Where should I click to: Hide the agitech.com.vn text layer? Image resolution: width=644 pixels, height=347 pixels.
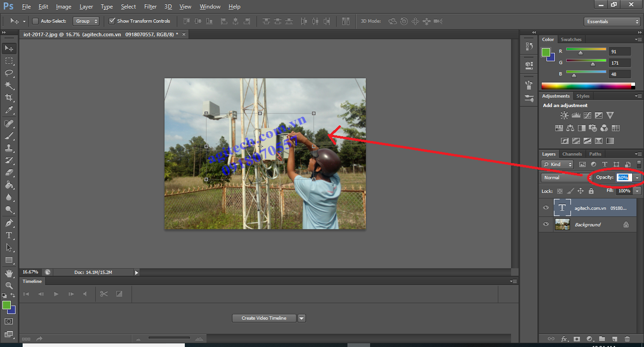546,208
